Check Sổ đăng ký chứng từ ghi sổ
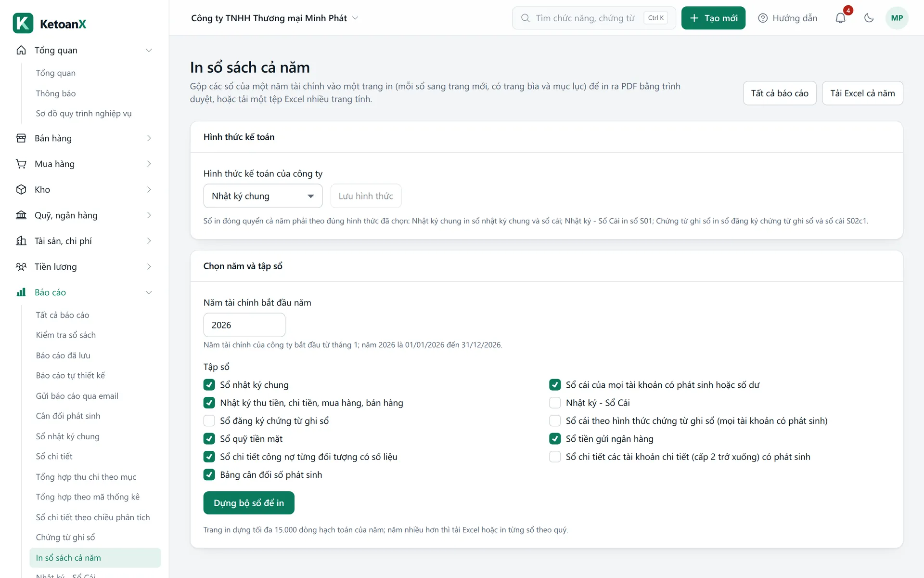 [x=209, y=421]
